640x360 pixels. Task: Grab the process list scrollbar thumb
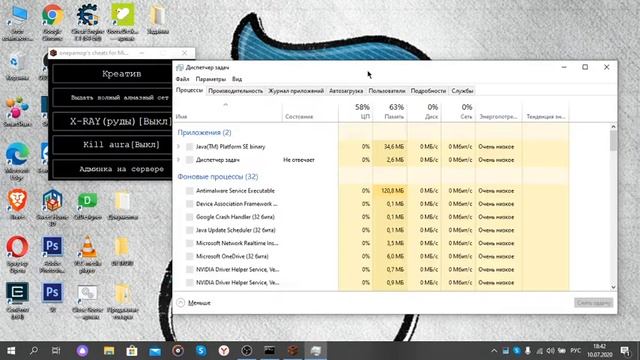pos(613,141)
